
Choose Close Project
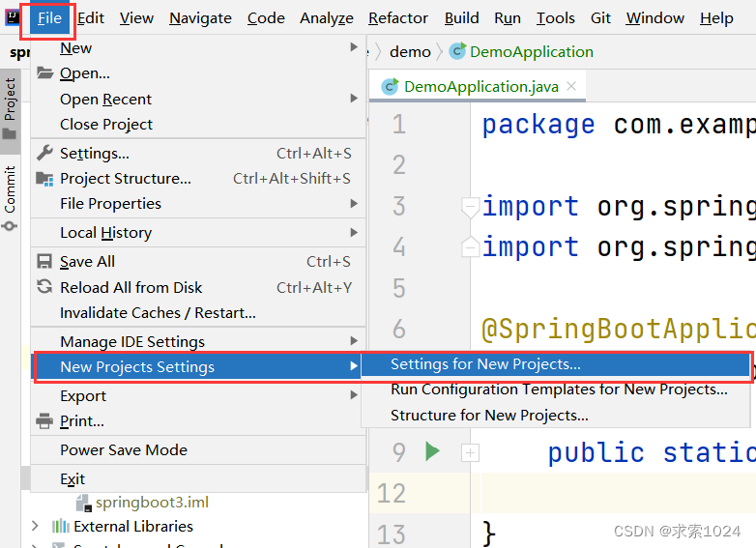tap(197, 125)
